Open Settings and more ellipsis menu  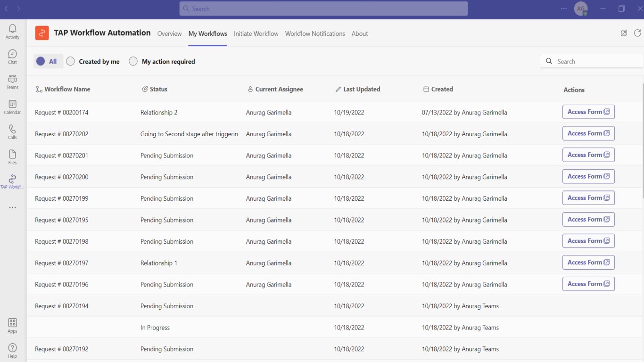[564, 8]
